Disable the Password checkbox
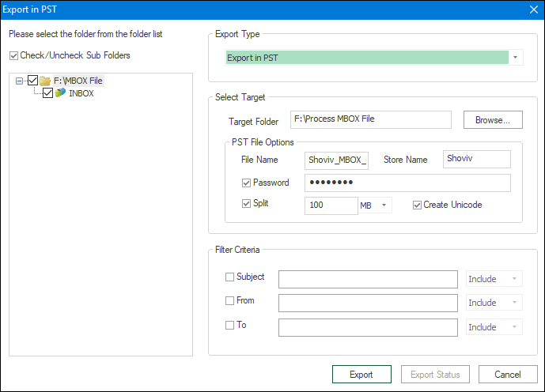545x392 pixels. click(246, 183)
